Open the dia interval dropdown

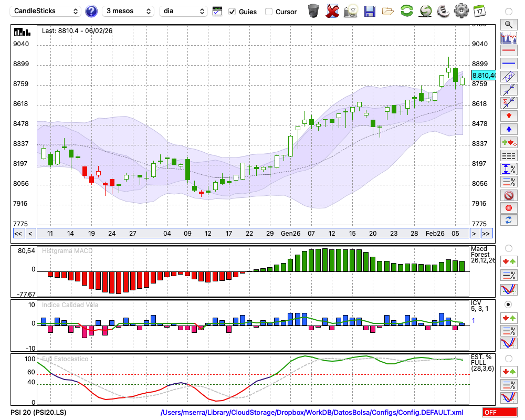point(183,11)
